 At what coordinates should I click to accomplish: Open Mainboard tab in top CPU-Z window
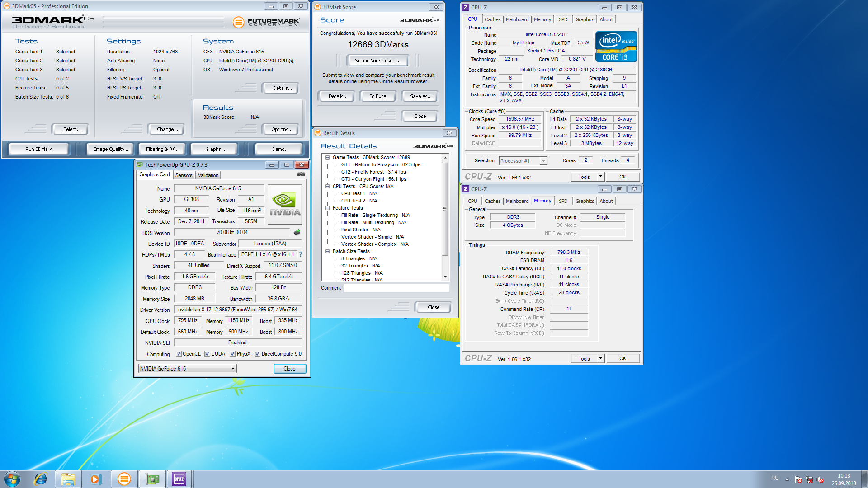coord(517,19)
